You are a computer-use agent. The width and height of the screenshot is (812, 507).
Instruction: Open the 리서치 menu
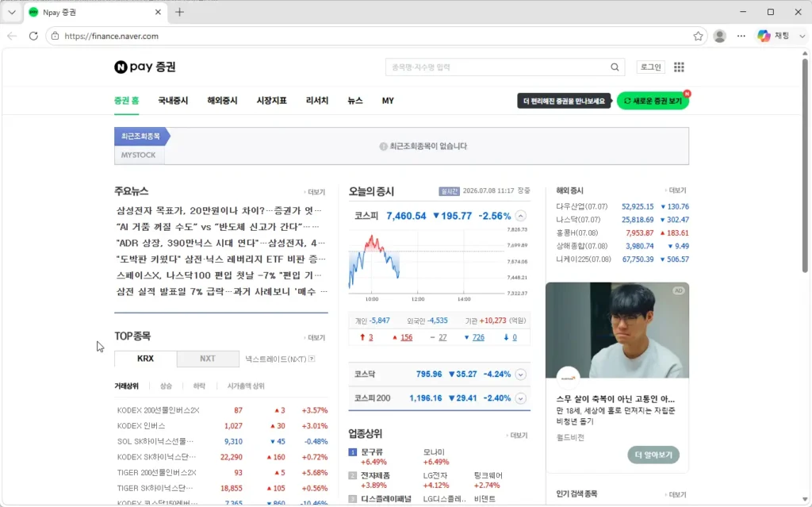coord(317,101)
